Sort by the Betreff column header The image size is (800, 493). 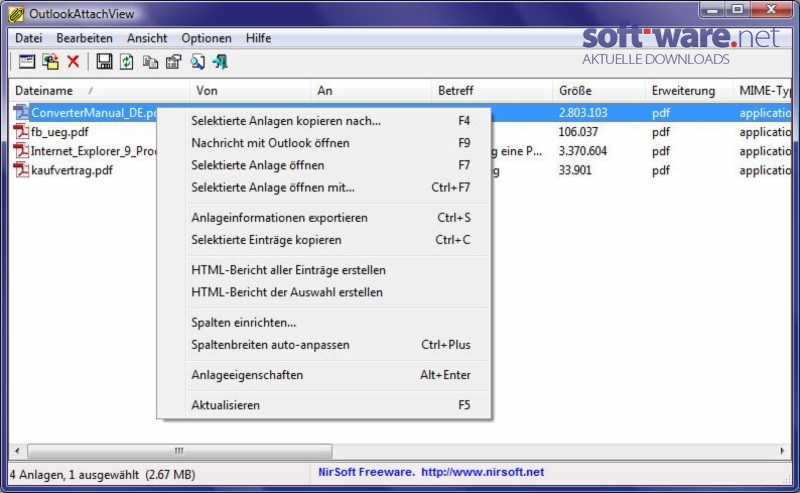click(x=492, y=90)
